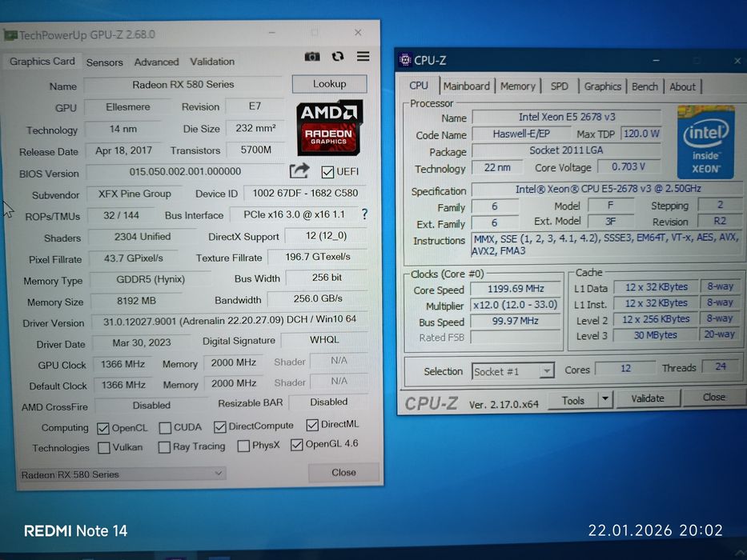Click the CPU name Intel Xeon E5 2678 v3
This screenshot has height=560, width=747.
pos(566,117)
